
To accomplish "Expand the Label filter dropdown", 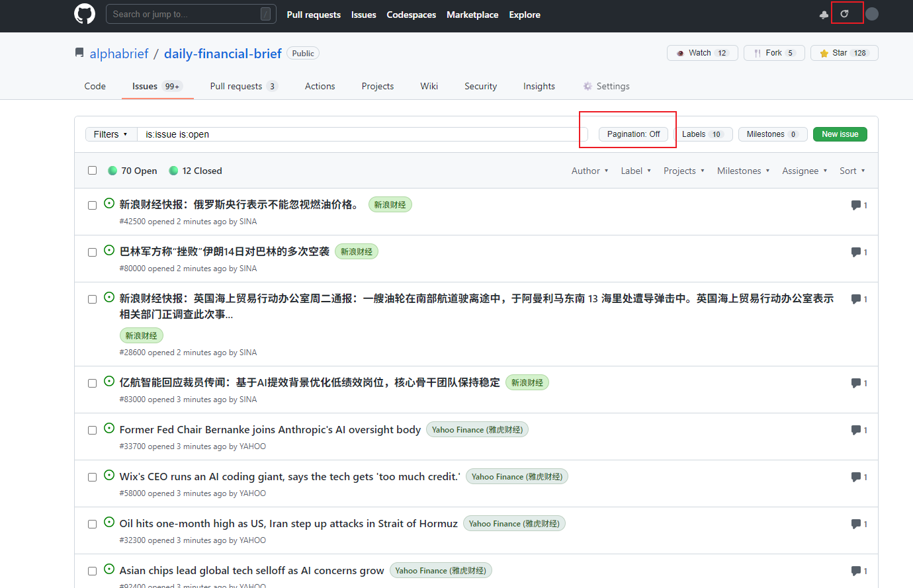I will click(x=636, y=171).
